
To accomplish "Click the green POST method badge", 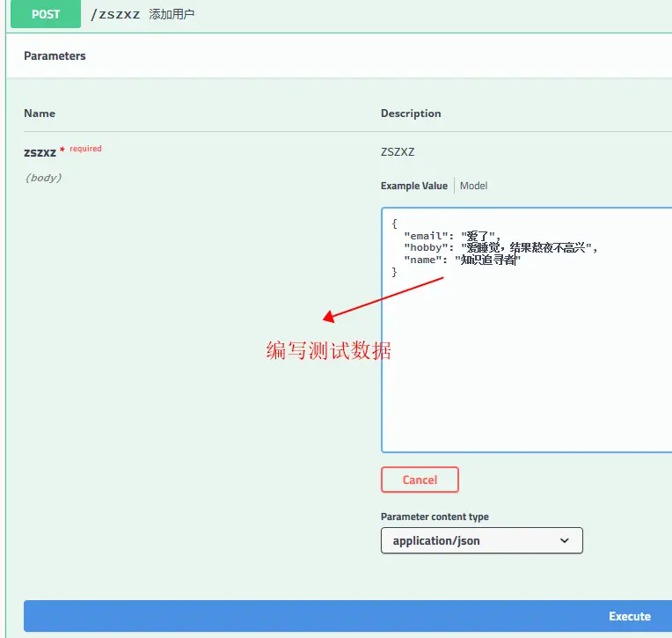I will 46,14.
